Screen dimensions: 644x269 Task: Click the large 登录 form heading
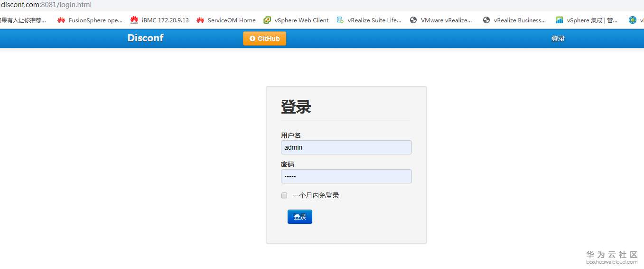click(296, 106)
